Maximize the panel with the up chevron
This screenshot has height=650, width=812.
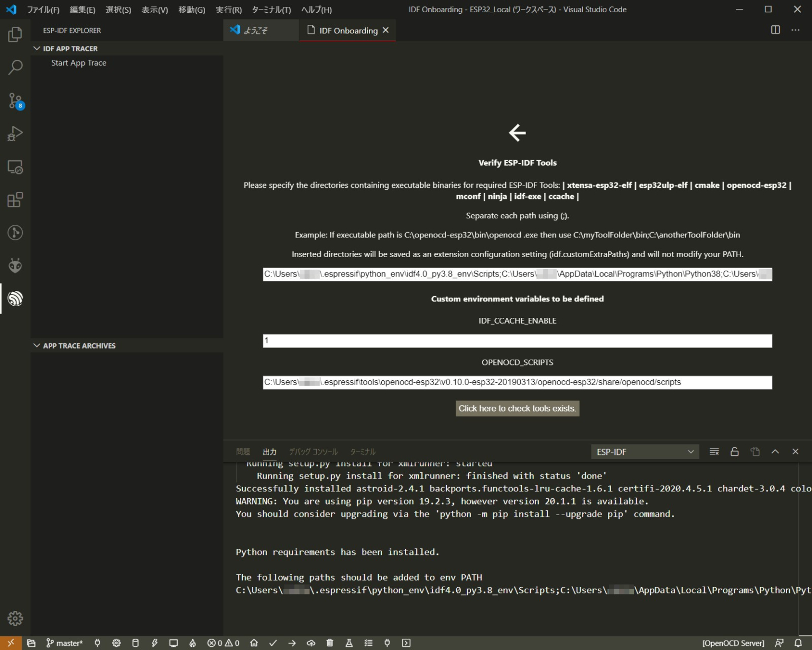click(x=775, y=452)
